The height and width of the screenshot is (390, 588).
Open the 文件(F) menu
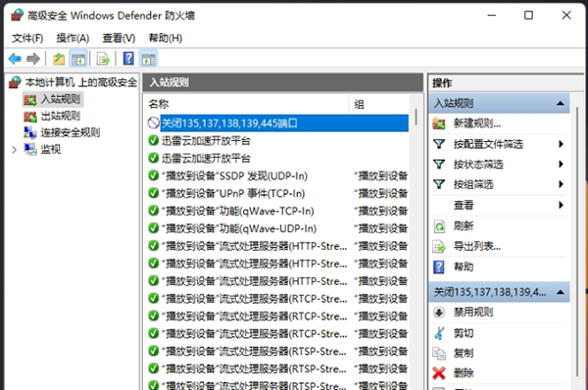point(27,38)
